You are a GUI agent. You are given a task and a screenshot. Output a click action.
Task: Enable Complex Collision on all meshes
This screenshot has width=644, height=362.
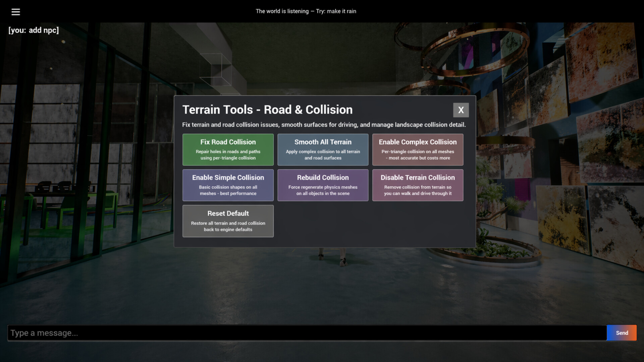(418, 149)
